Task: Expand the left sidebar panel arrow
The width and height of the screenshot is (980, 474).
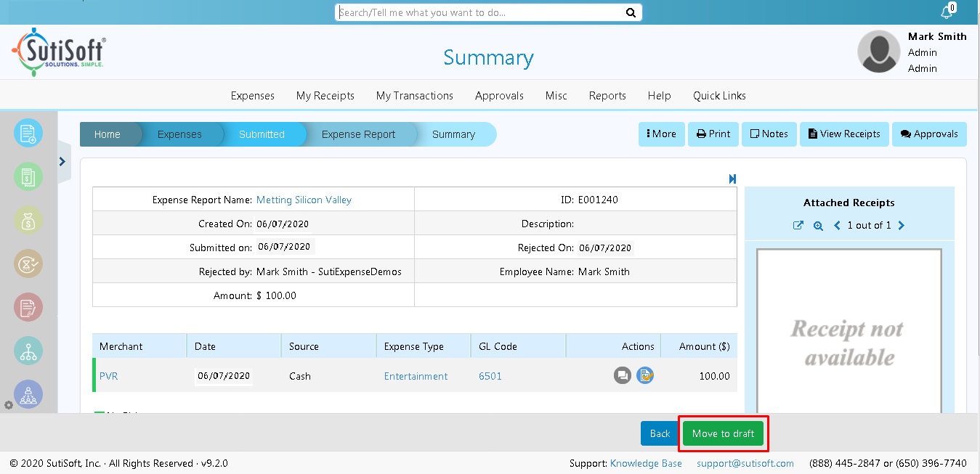Action: click(62, 161)
